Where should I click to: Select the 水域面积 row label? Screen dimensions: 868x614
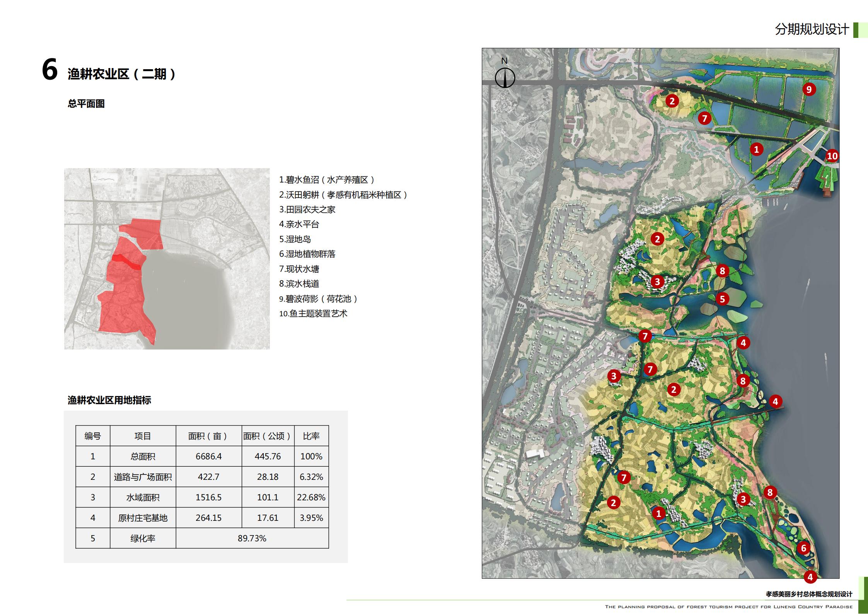pos(143,498)
